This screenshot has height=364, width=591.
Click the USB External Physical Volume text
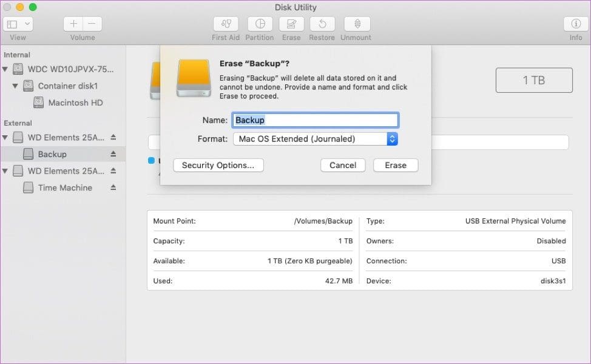pyautogui.click(x=515, y=221)
